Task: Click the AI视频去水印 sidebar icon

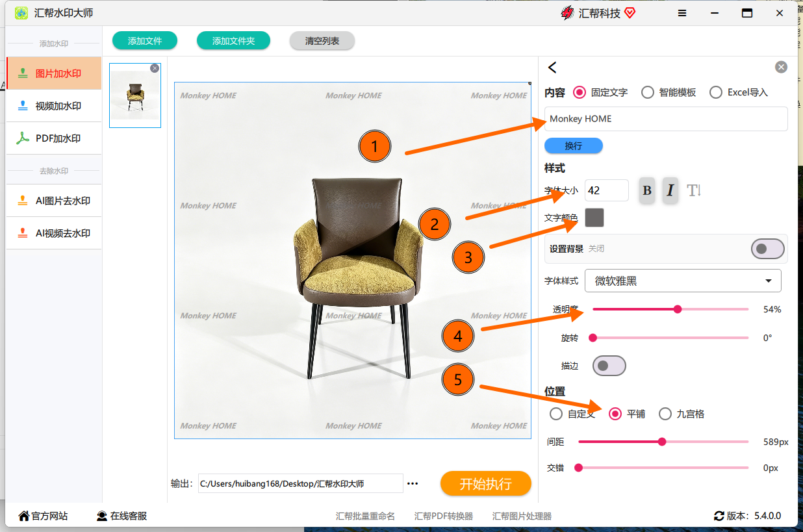Action: [x=23, y=233]
